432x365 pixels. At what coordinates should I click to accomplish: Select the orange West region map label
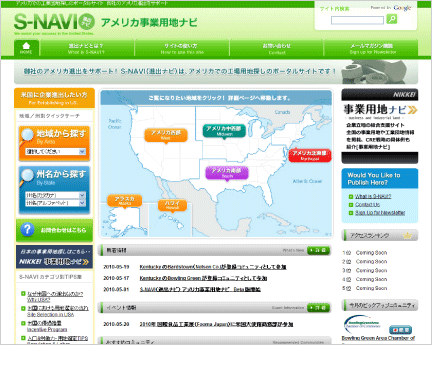(x=166, y=135)
